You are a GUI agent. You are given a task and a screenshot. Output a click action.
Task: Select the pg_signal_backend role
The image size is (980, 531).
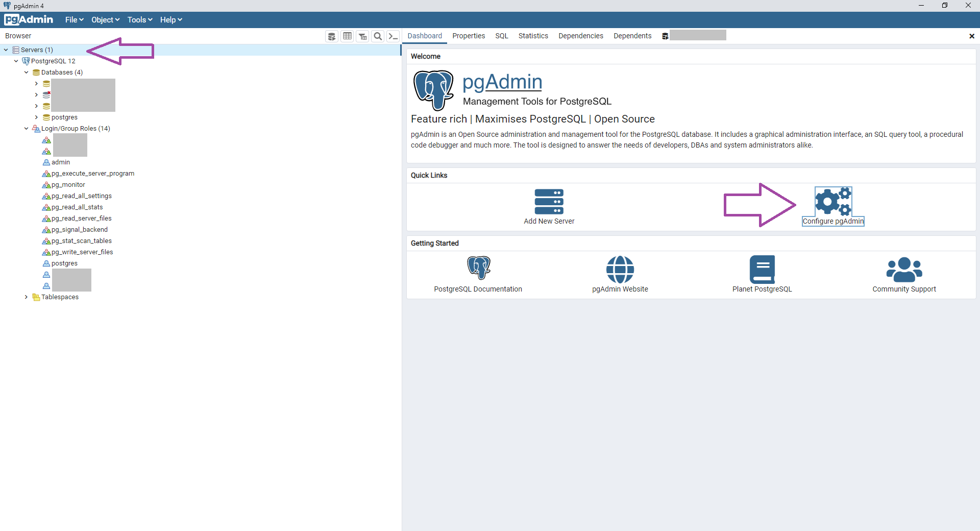tap(79, 230)
